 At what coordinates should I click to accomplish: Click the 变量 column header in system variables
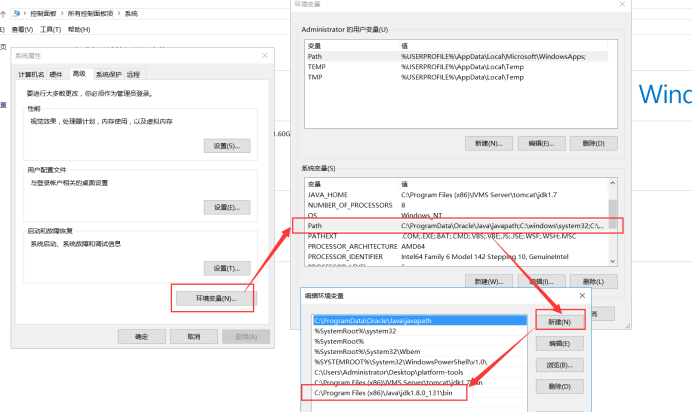pos(351,184)
